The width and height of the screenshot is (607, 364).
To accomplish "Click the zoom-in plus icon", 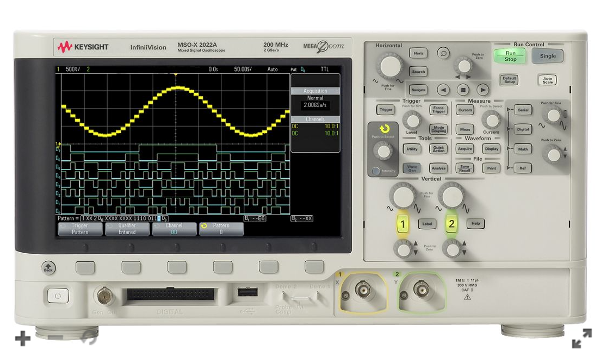I will click(x=22, y=339).
